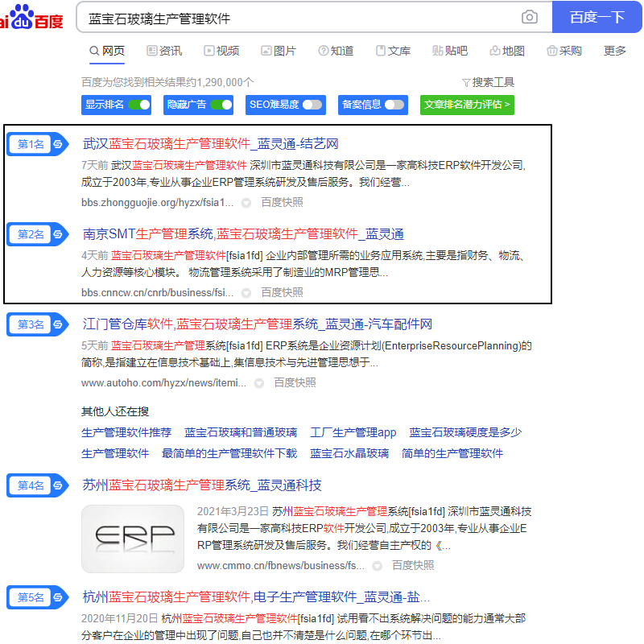Open the 更多 menu
The height and width of the screenshot is (644, 644).
coord(614,51)
